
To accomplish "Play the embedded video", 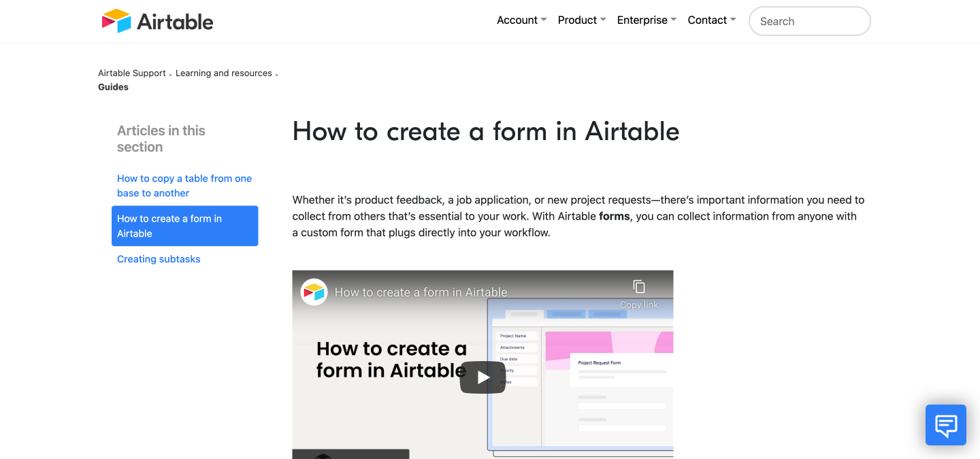I will (x=483, y=377).
